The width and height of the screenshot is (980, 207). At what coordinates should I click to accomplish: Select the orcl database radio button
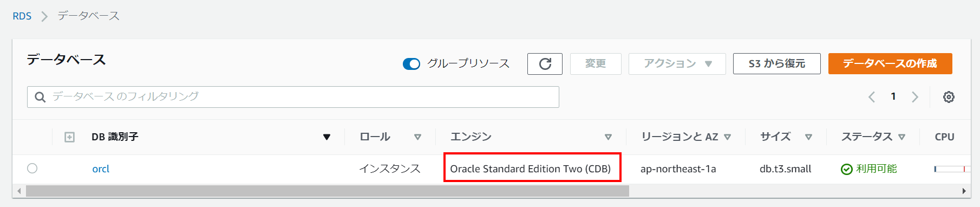point(32,169)
